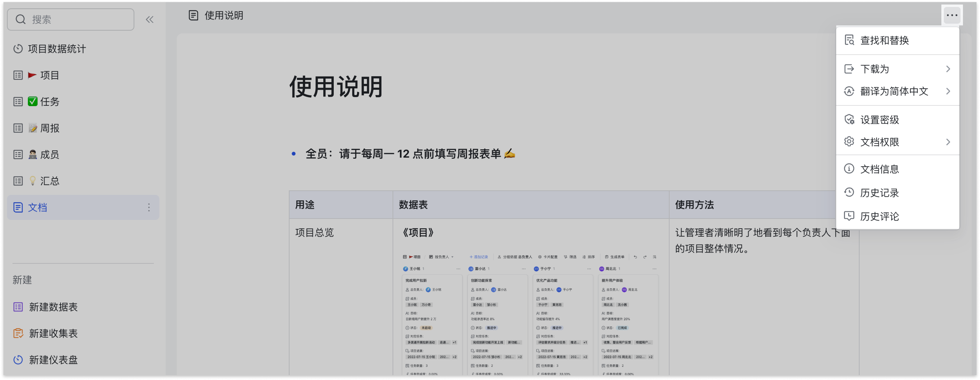
Task: Click the 新建数据表 icon
Action: point(18,307)
